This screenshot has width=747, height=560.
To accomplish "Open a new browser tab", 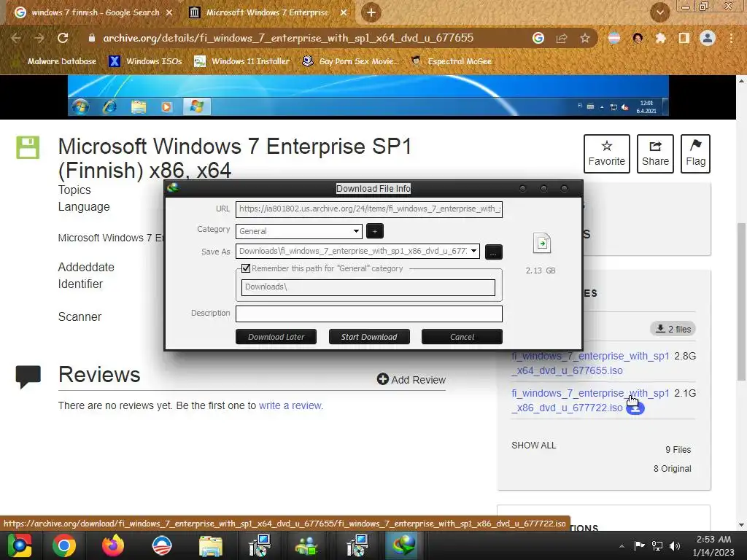I will [x=371, y=12].
